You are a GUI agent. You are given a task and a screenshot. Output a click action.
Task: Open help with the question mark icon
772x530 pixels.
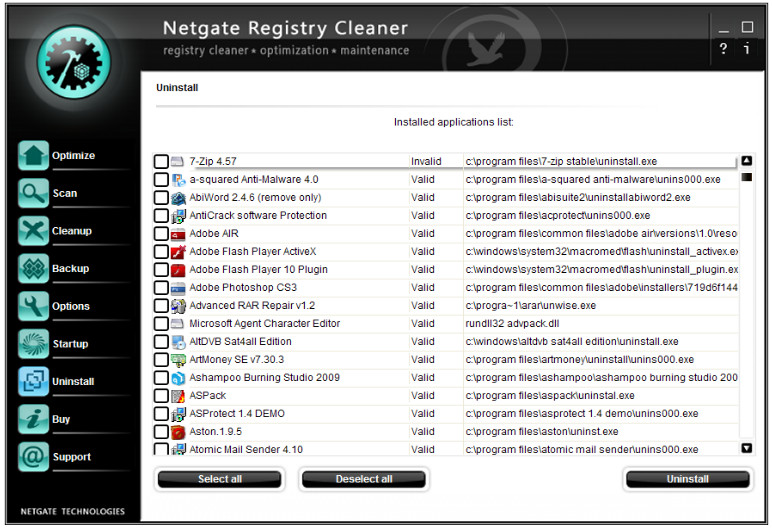[723, 48]
